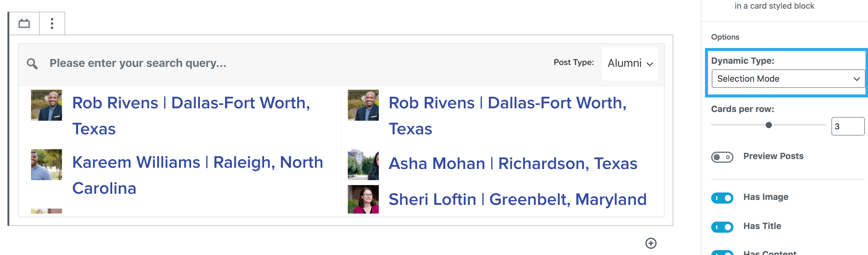Click Asha Mohan's photo thumbnail
Screen dimensions: 868x255
coord(363,165)
